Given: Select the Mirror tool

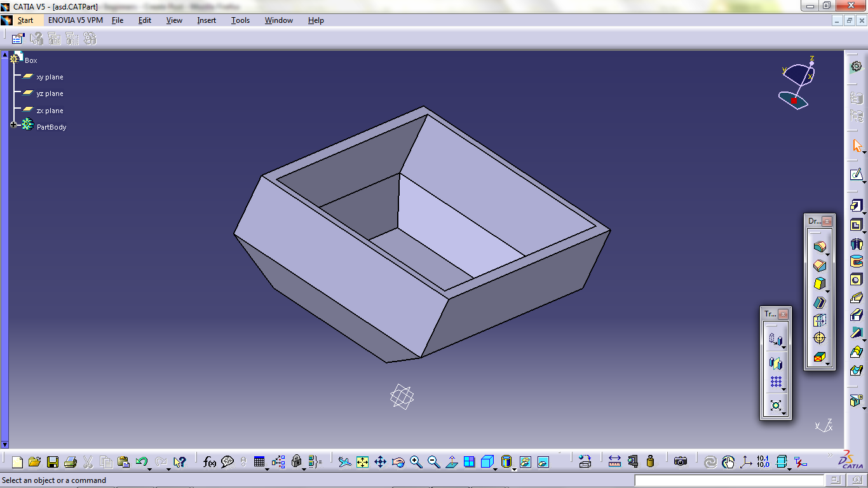Looking at the screenshot, I should pos(776,362).
